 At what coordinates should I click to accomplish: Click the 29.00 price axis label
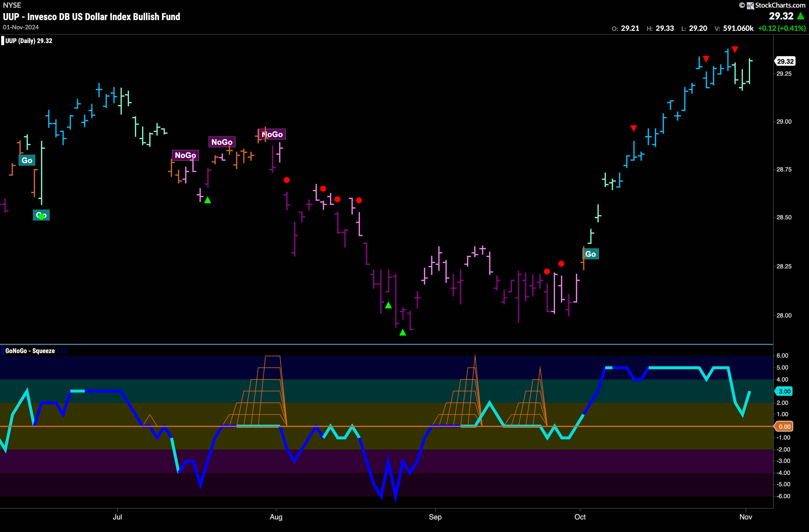click(784, 122)
